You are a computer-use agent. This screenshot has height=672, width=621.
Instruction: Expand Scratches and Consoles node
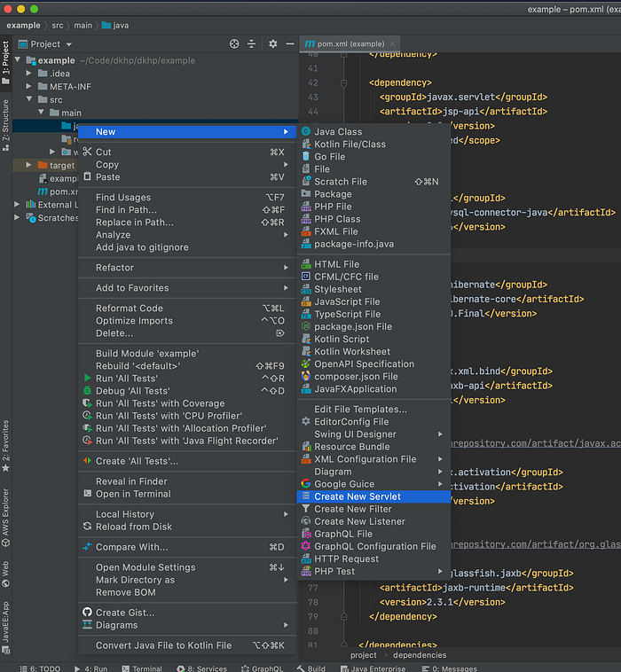click(x=17, y=217)
